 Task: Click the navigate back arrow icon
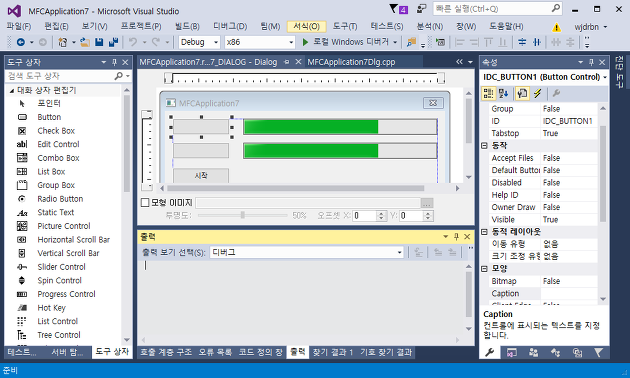20,42
